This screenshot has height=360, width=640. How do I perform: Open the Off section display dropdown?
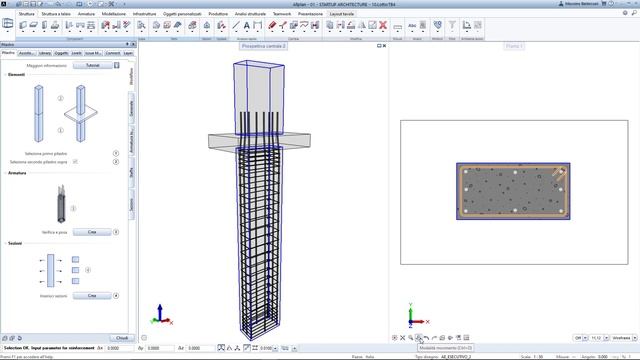(x=585, y=338)
